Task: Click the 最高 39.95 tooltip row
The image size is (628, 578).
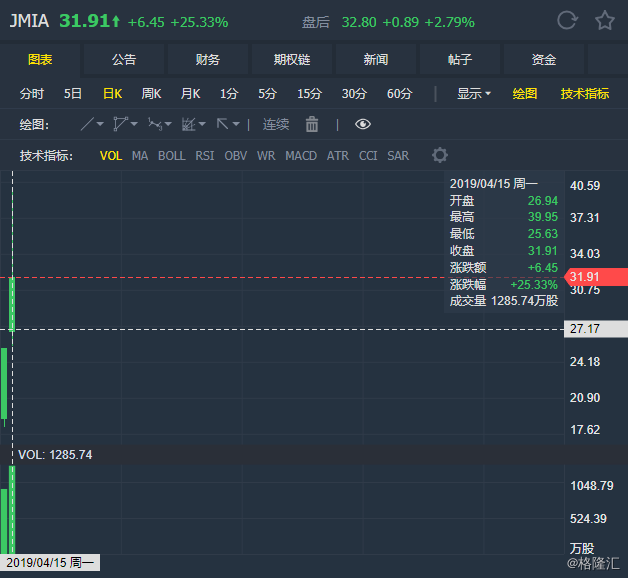Action: (503, 217)
